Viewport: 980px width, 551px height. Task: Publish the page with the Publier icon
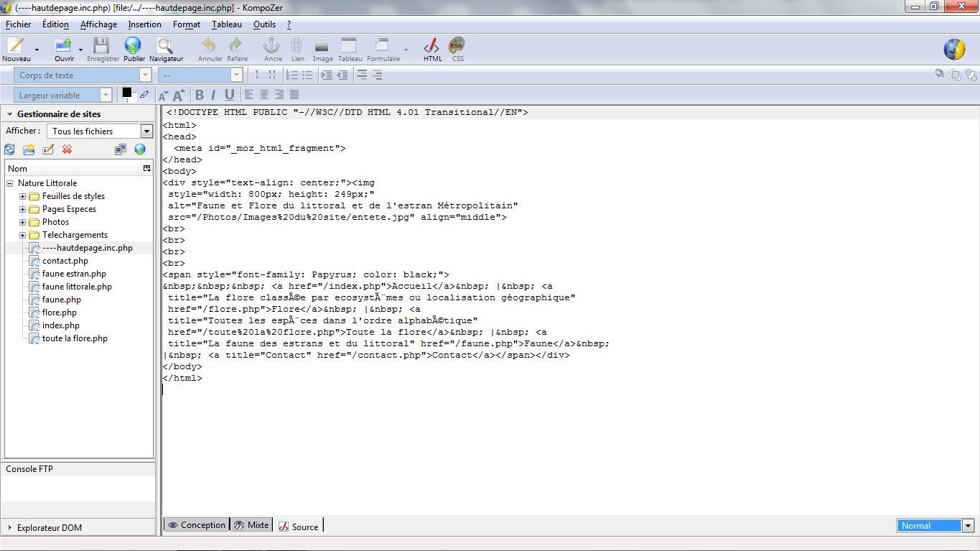(134, 46)
